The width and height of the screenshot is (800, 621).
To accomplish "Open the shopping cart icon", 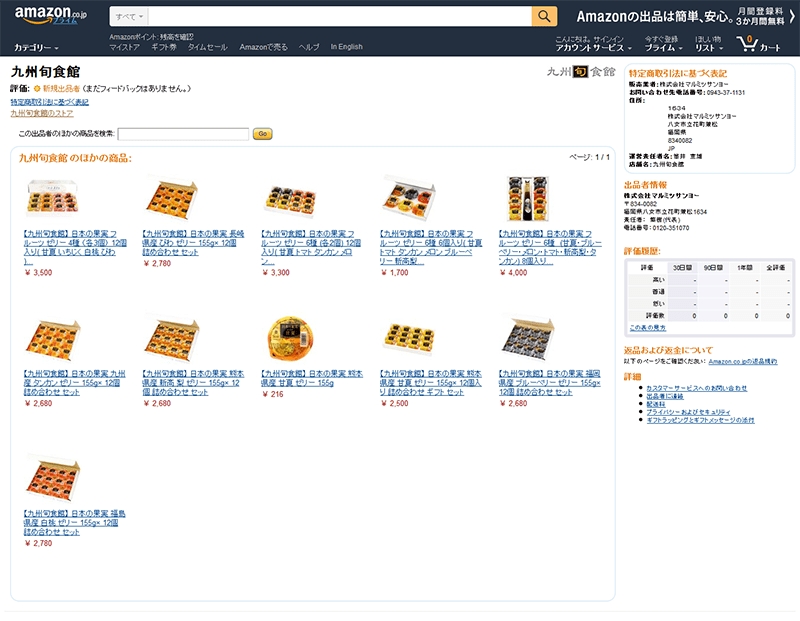I will 758,44.
